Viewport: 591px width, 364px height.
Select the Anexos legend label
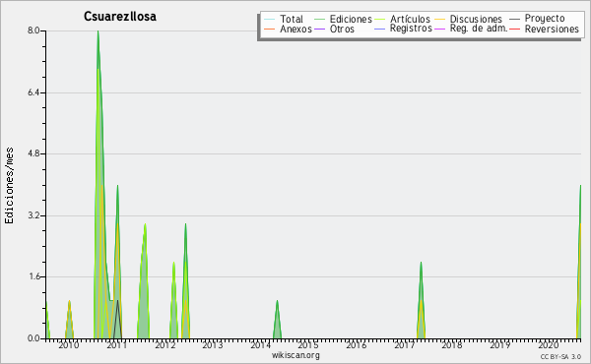[x=295, y=29]
